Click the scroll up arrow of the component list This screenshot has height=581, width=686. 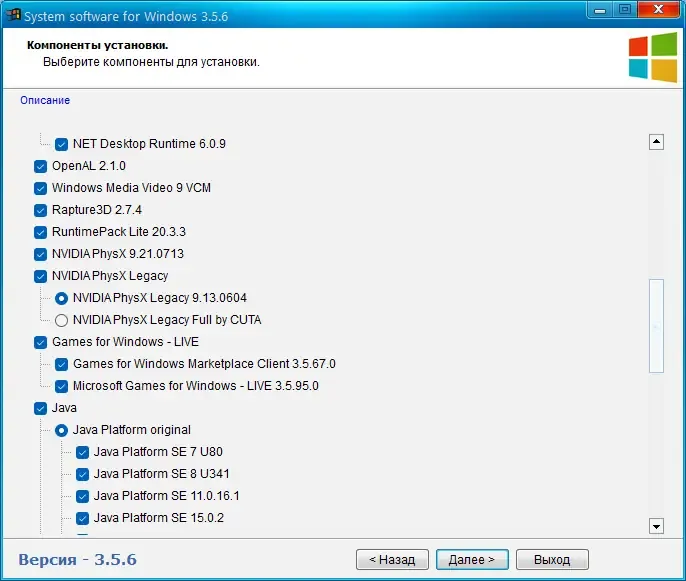click(x=656, y=142)
